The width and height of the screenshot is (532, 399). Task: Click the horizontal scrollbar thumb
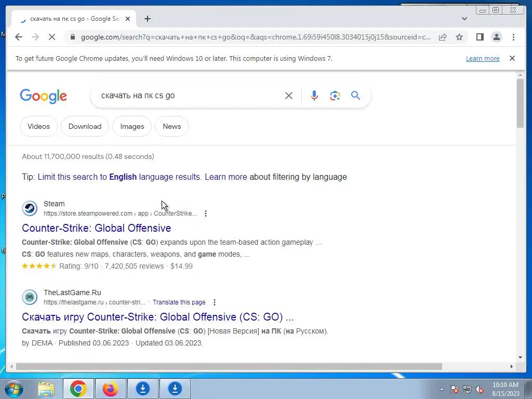tap(229, 366)
